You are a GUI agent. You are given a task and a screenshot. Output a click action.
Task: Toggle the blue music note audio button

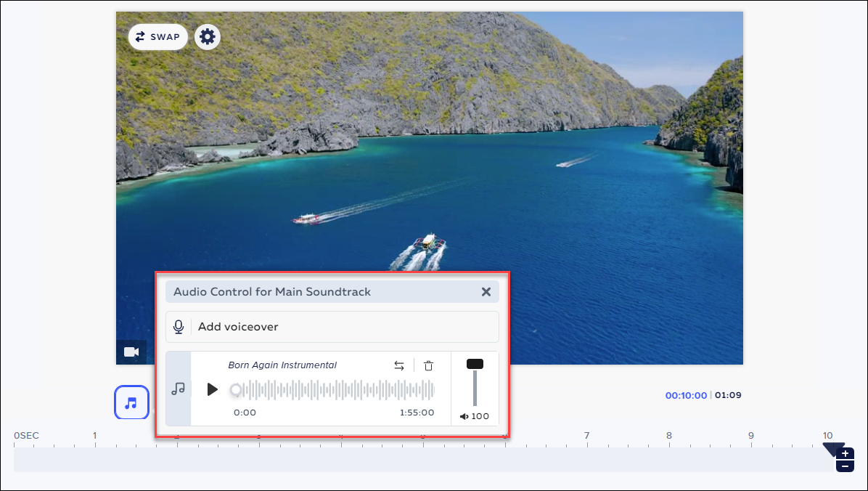(x=131, y=402)
